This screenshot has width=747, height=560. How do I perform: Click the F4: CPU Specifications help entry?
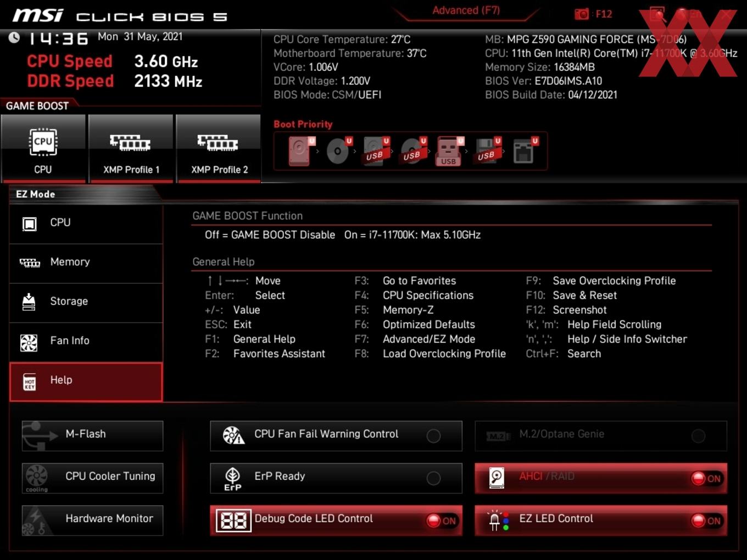[x=414, y=295]
